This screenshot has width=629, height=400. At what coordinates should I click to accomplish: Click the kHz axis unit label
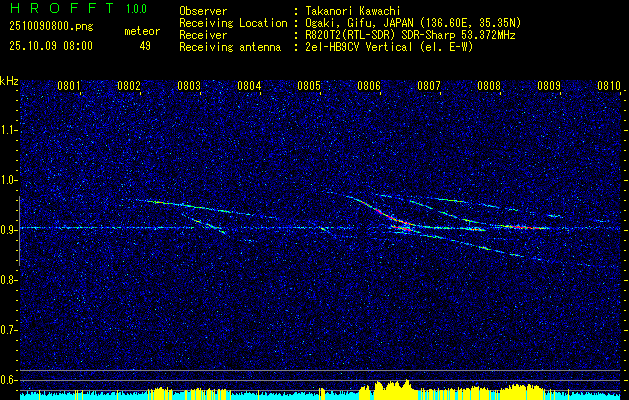tap(9, 81)
